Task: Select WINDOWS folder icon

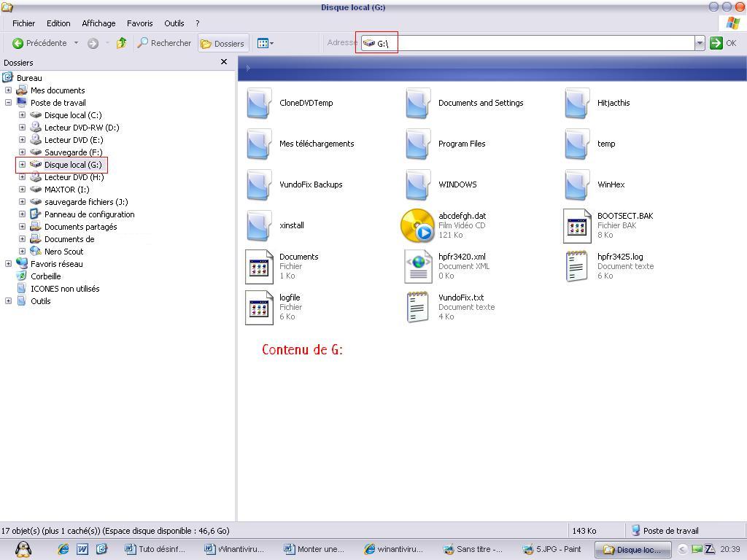Action: click(x=418, y=184)
